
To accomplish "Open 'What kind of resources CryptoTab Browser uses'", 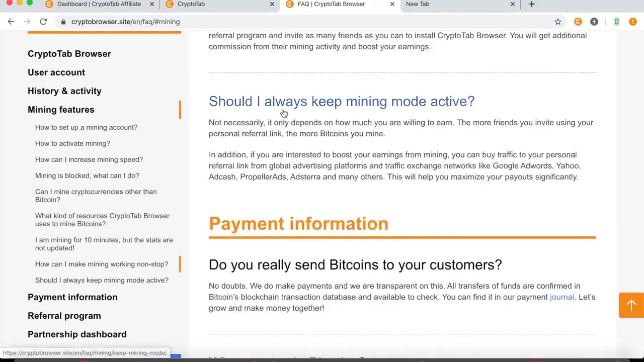I will point(102,220).
